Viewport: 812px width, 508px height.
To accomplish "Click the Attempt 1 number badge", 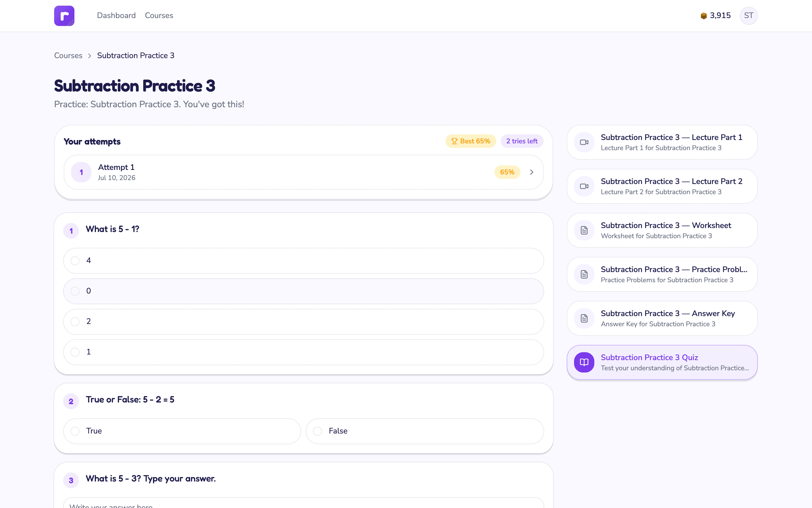I will (81, 172).
